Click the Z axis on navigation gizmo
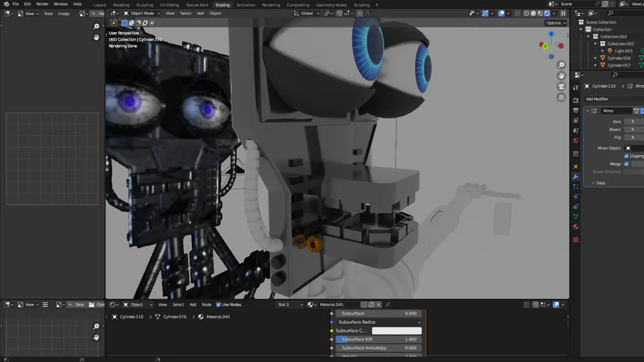 (551, 34)
